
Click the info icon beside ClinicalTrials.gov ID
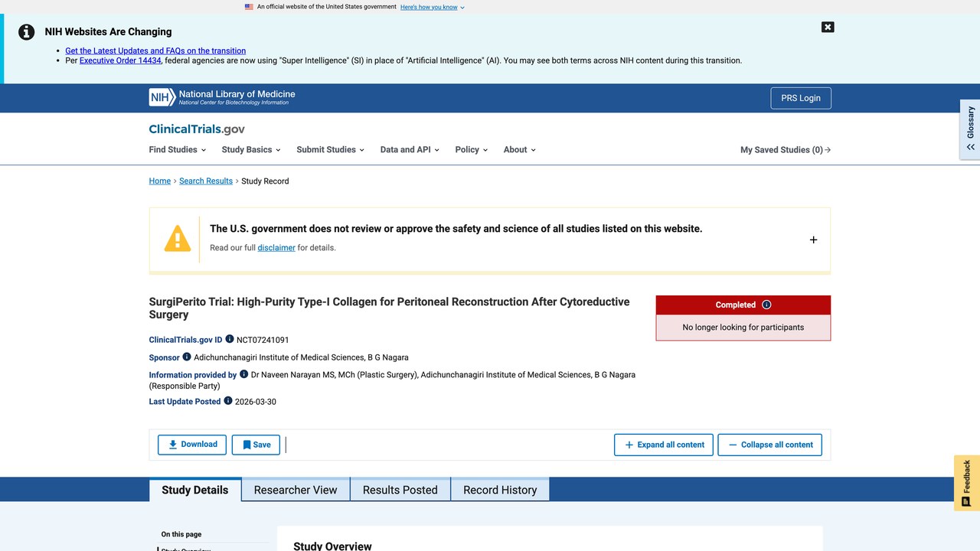pos(230,339)
